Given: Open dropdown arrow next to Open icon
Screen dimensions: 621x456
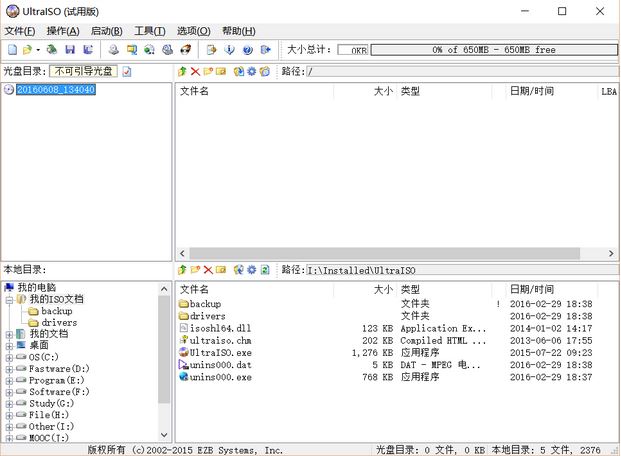Looking at the screenshot, I should (38, 50).
